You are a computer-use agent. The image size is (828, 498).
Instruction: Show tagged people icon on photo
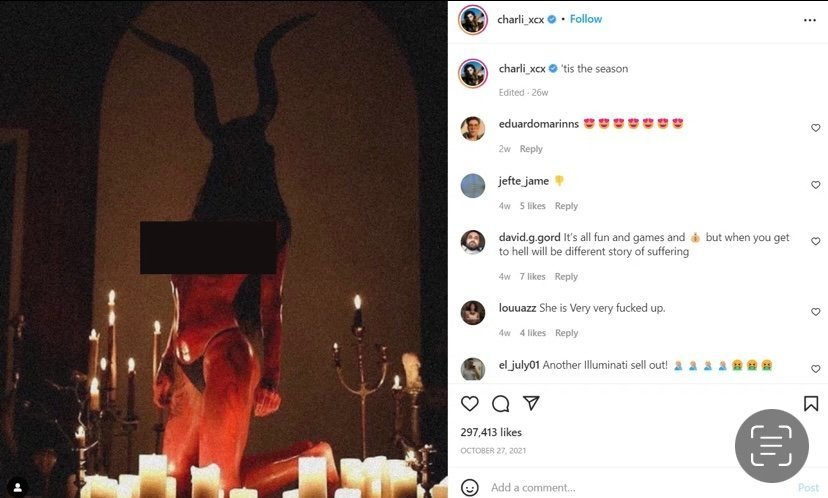pyautogui.click(x=17, y=486)
